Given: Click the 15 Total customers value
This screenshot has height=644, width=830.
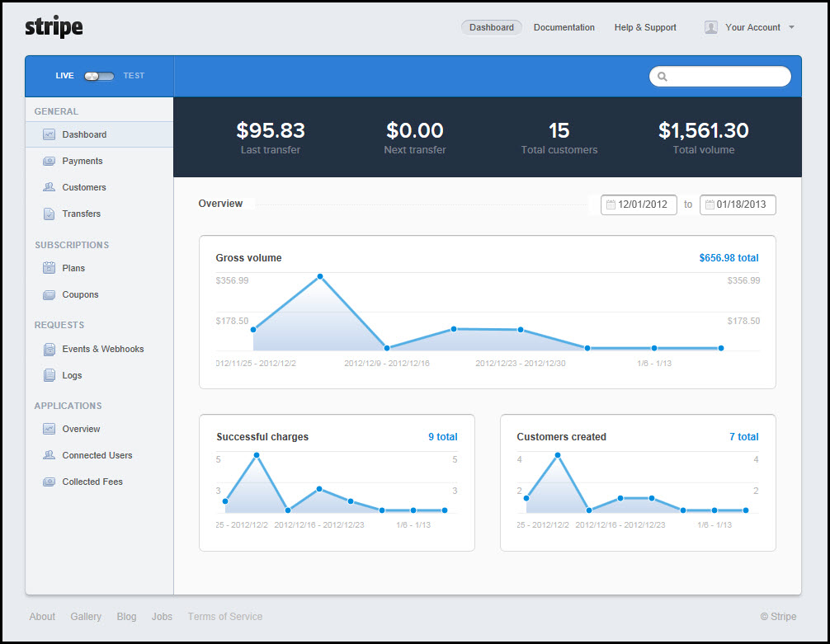Looking at the screenshot, I should click(559, 130).
